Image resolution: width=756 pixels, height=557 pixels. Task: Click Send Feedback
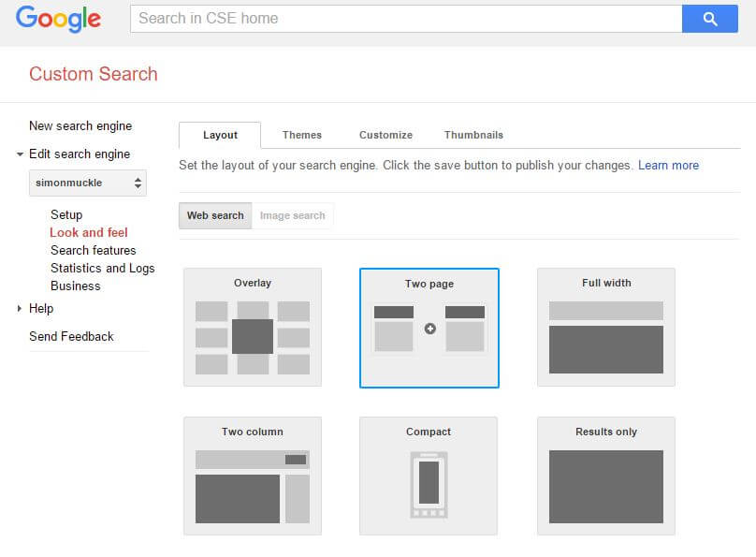point(71,336)
